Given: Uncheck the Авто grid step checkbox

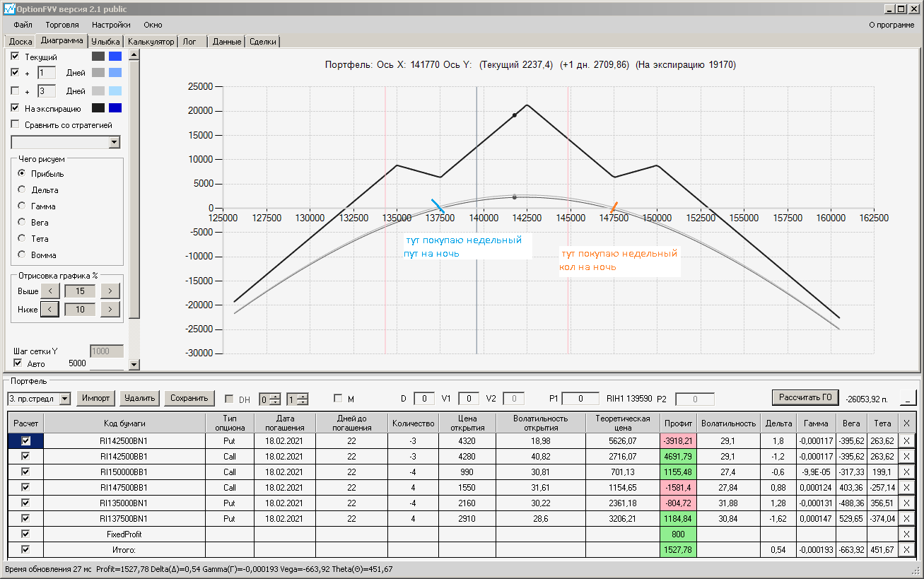Looking at the screenshot, I should [18, 363].
